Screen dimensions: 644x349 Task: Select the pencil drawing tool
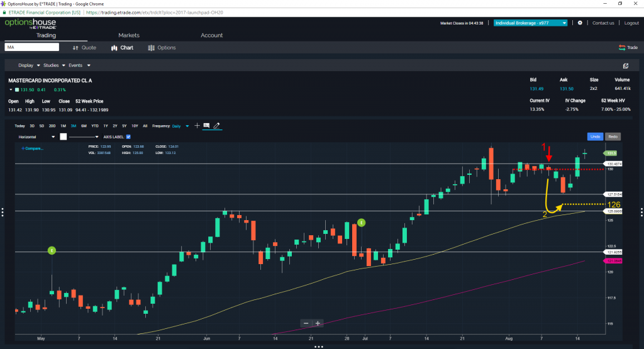point(216,126)
